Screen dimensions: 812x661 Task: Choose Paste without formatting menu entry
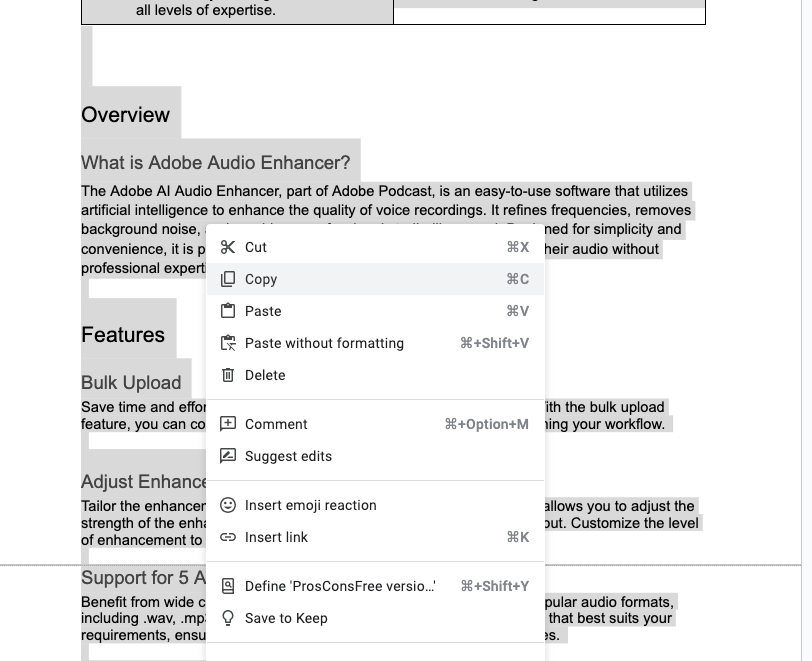[x=375, y=343]
